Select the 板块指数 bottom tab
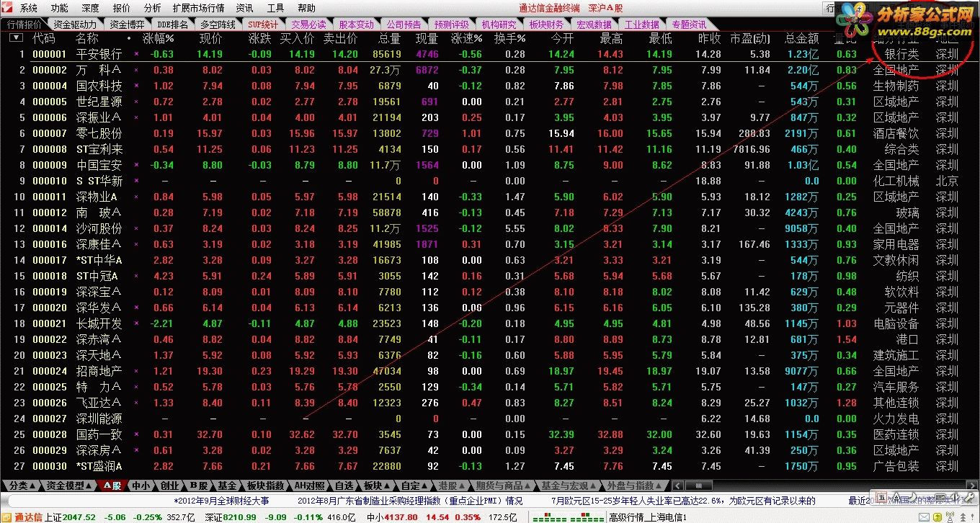 click(265, 486)
